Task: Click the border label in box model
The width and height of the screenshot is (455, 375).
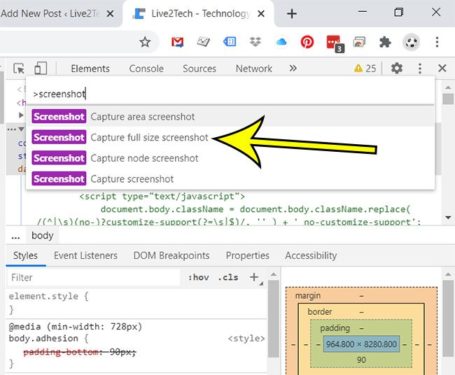Action: click(x=320, y=312)
